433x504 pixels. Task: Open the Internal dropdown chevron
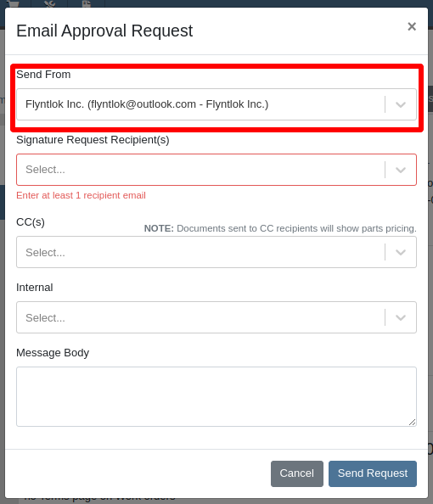[x=401, y=317]
